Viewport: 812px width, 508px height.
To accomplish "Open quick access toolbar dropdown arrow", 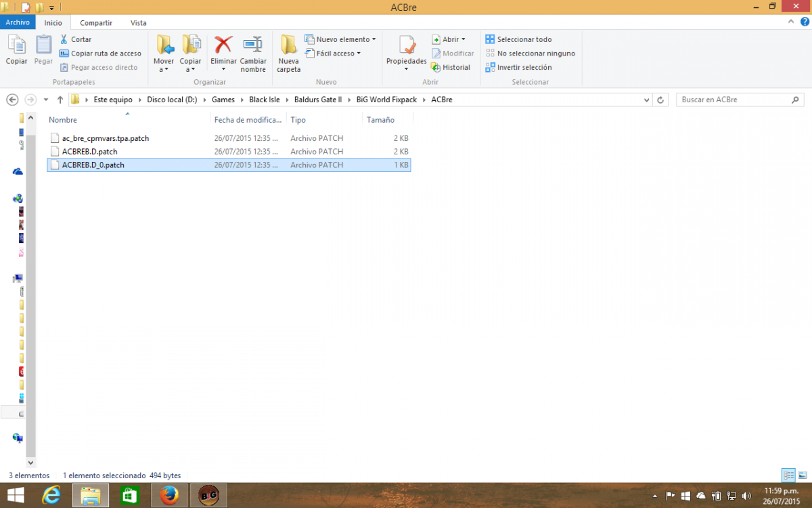I will 52,7.
